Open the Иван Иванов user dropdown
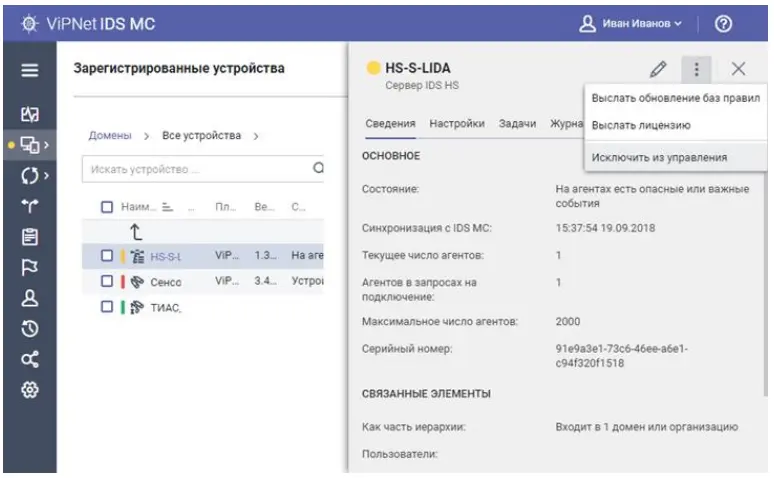The image size is (774, 478). pos(641,23)
